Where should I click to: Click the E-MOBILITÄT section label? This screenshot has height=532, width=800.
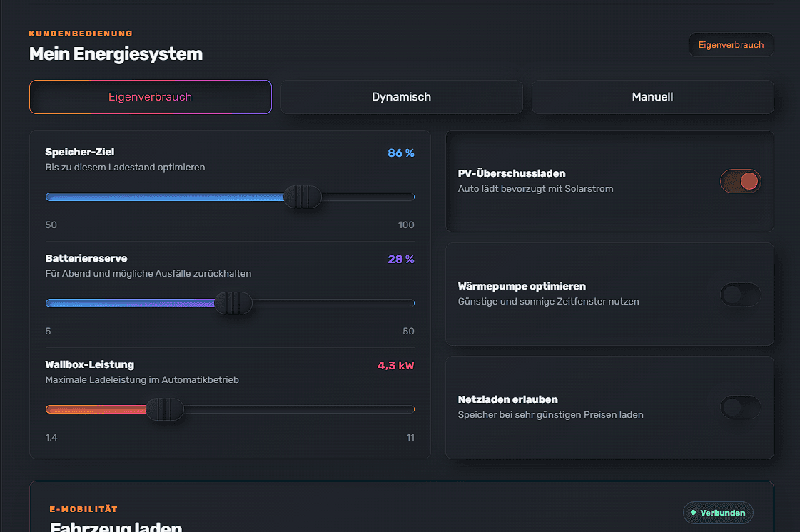coord(83,509)
